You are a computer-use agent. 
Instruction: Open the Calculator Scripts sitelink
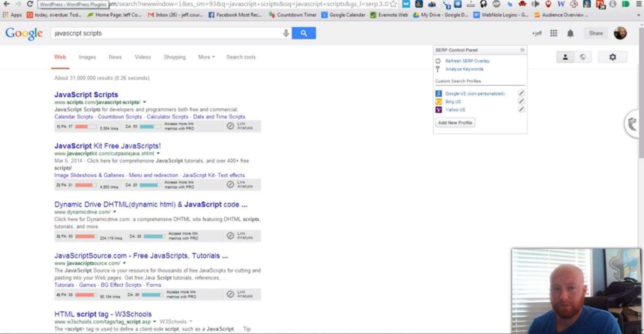click(167, 117)
